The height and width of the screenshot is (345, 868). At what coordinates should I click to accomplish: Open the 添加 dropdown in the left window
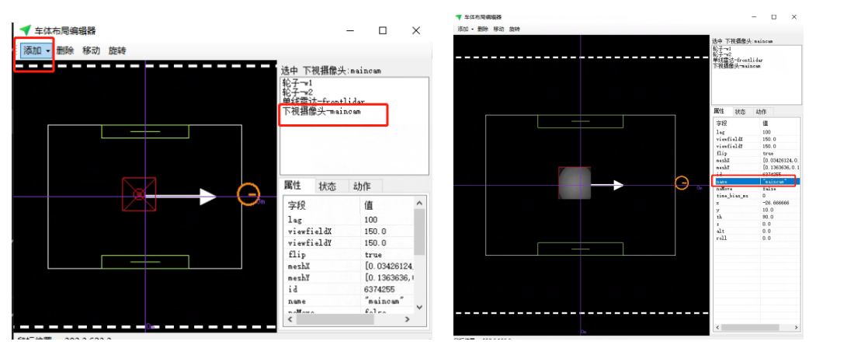point(36,51)
